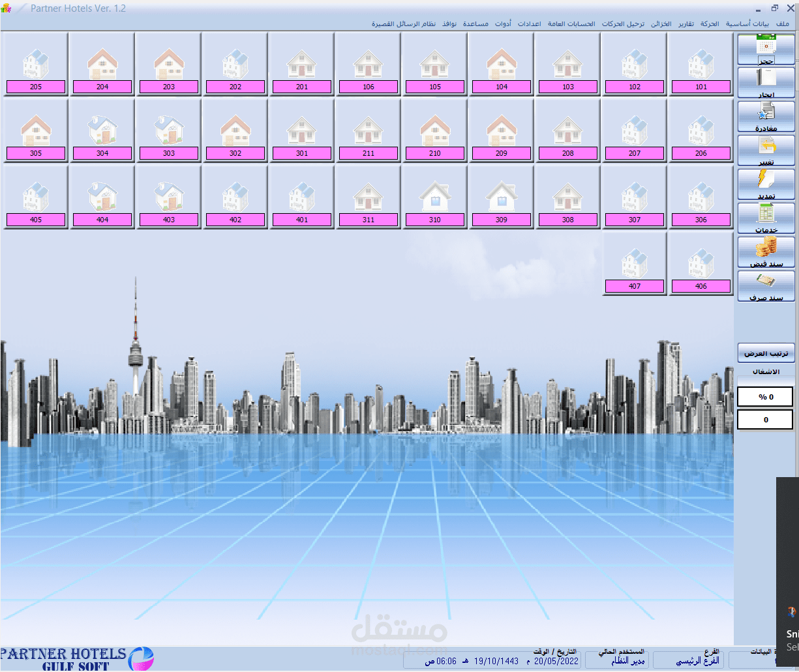Click the date 20/05/2022 in status bar

[x=556, y=661]
